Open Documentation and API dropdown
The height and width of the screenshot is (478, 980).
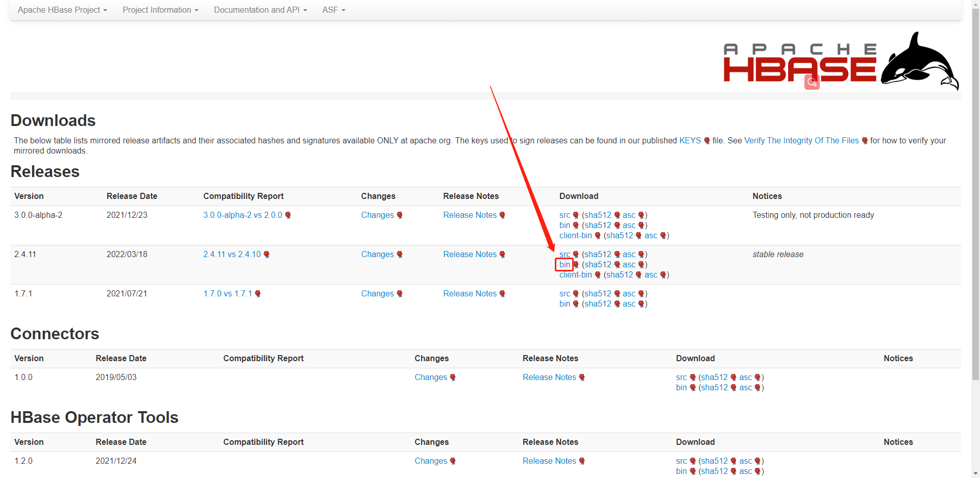pyautogui.click(x=260, y=10)
